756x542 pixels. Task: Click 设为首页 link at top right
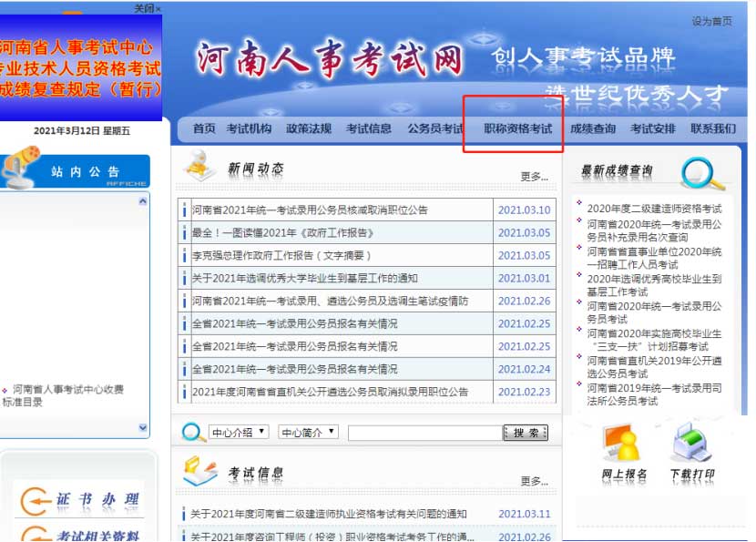coord(711,21)
